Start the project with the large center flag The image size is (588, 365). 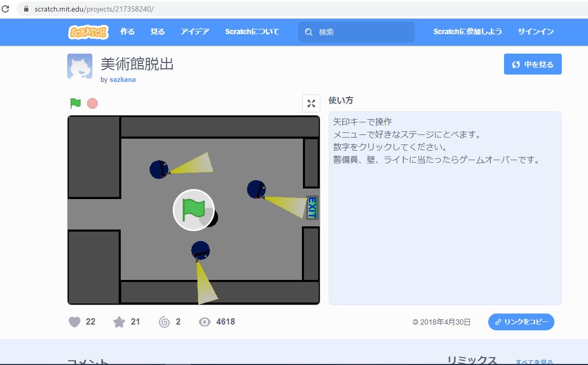coord(194,210)
